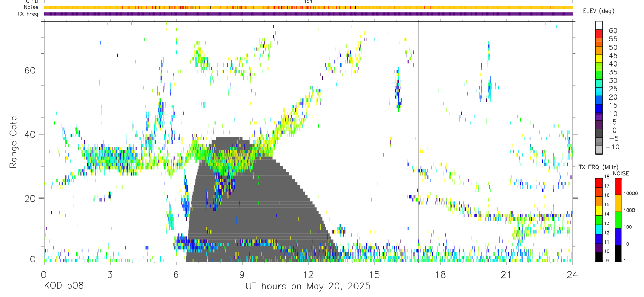644x297 pixels.
Task: Click the x-axis tick label '3'
Action: click(110, 275)
